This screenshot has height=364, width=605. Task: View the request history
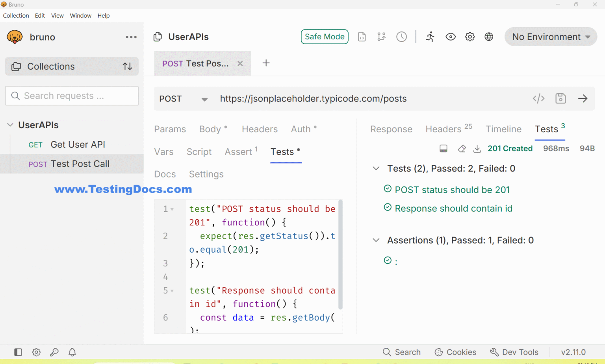pos(401,37)
